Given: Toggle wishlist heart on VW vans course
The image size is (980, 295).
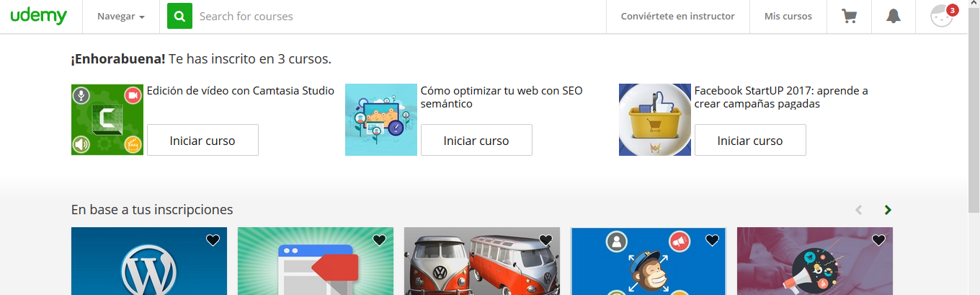Looking at the screenshot, I should (x=545, y=240).
